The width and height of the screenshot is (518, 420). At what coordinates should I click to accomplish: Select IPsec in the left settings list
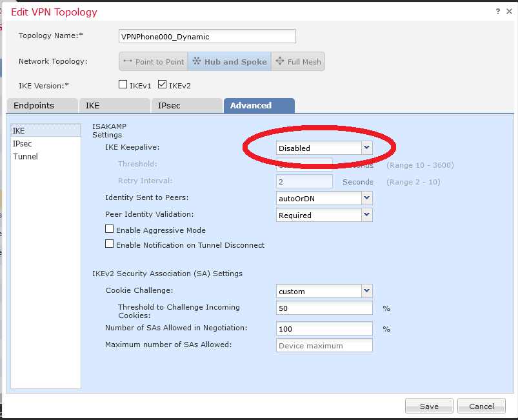pos(24,143)
